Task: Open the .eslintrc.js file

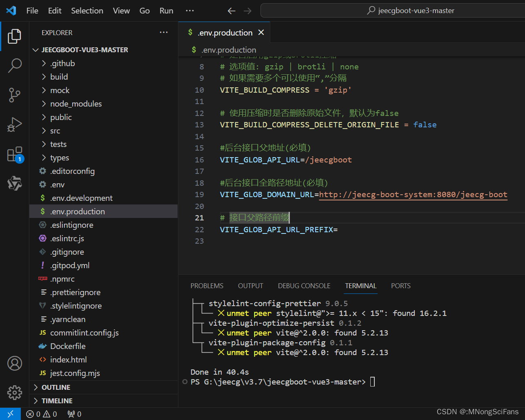Action: (x=104, y=238)
